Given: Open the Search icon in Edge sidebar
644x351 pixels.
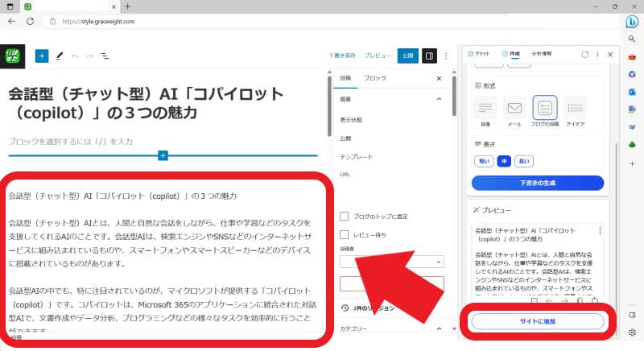Looking at the screenshot, I should (x=632, y=39).
